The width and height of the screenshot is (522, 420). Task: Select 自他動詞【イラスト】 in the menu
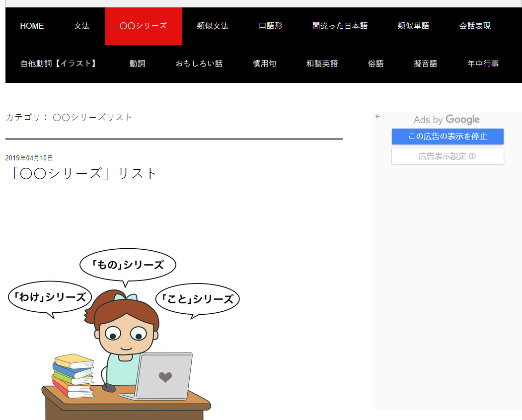tap(59, 64)
